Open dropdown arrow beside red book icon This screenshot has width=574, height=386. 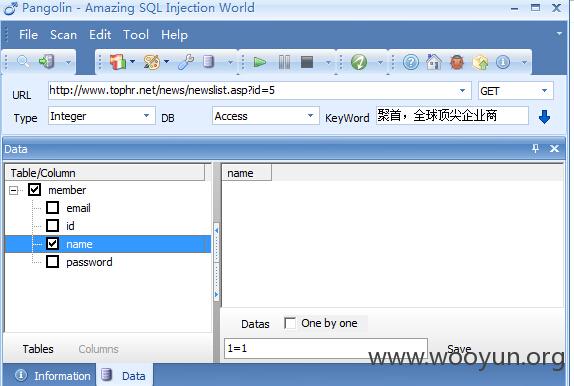[132, 62]
